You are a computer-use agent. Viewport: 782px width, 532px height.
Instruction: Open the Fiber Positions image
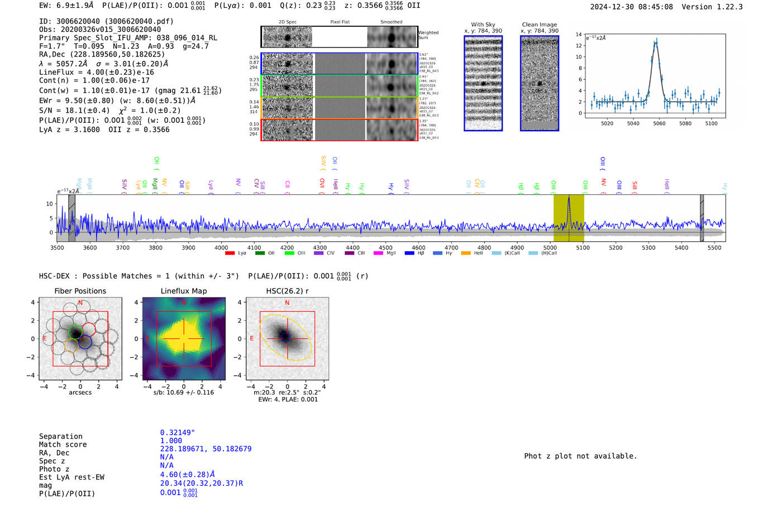pos(80,339)
